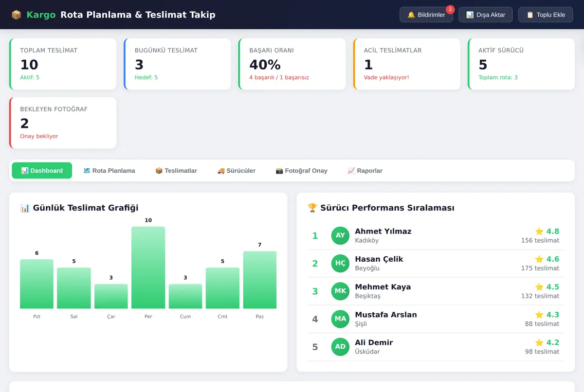Click the star rating icon beside 4.6
Screen dimensions: 584x392
[x=539, y=259]
